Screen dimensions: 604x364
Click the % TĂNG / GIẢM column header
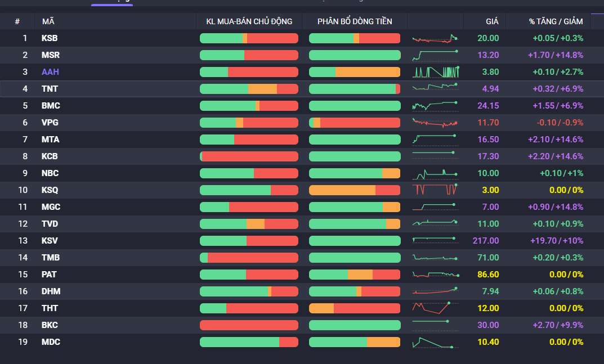[556, 21]
